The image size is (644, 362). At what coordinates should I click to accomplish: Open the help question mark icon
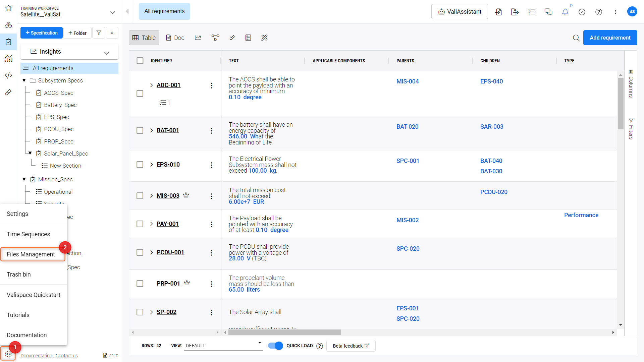pyautogui.click(x=599, y=12)
